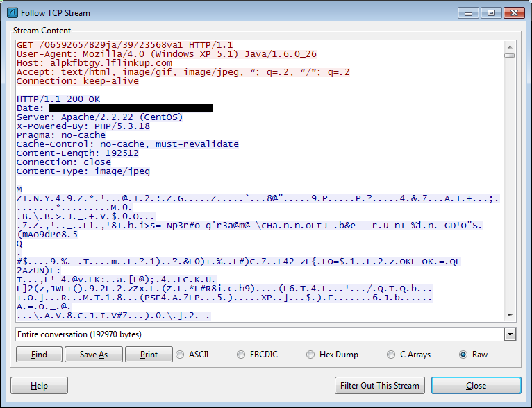532x408 pixels.
Task: Click the Save As button
Action: click(93, 355)
